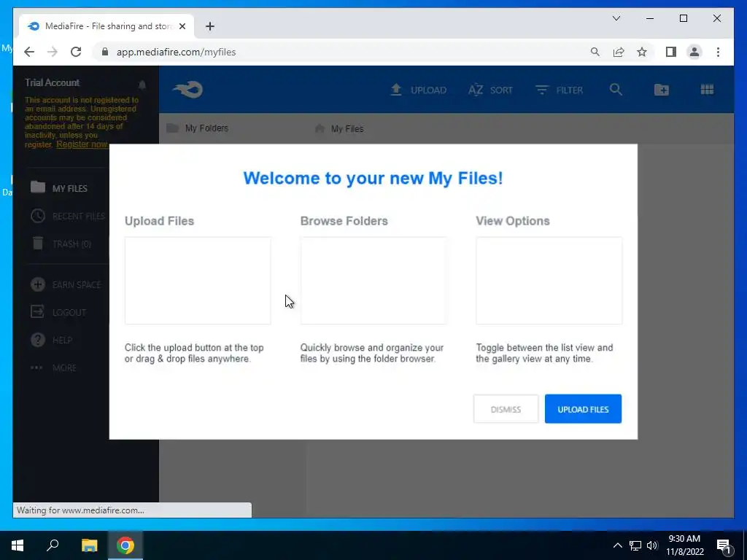Open Chrome three-dot menu
Image resolution: width=747 pixels, height=560 pixels.
pyautogui.click(x=718, y=52)
